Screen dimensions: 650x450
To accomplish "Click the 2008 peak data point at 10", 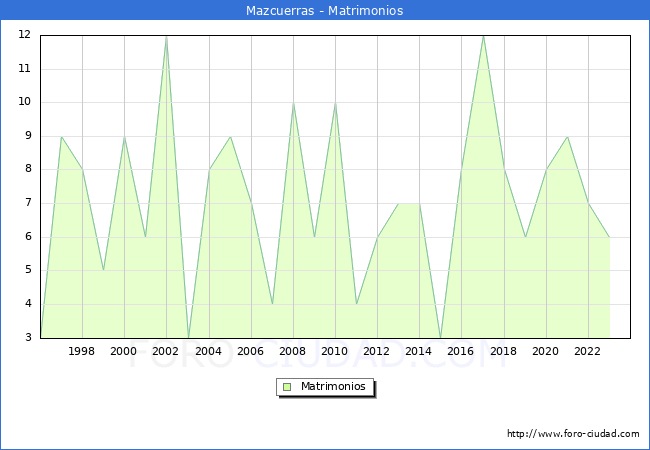I will point(293,103).
